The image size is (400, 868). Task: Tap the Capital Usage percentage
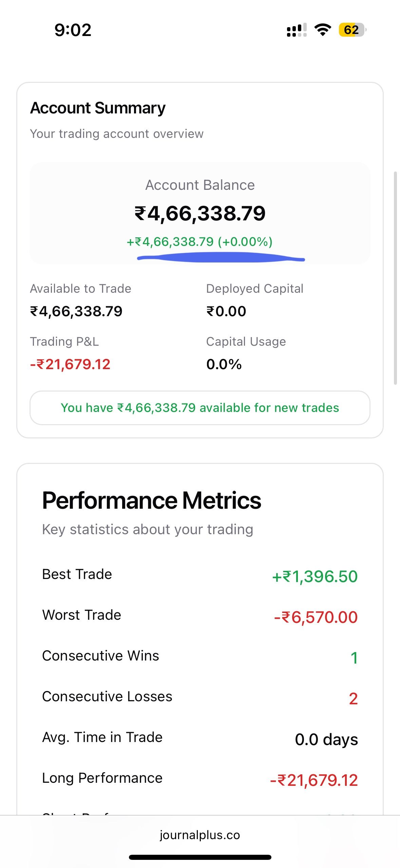pyautogui.click(x=224, y=364)
